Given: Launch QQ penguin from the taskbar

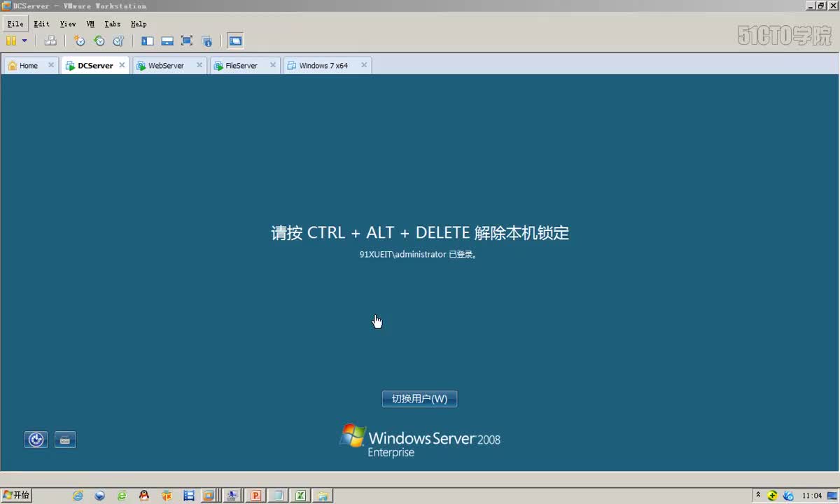Looking at the screenshot, I should click(x=143, y=496).
